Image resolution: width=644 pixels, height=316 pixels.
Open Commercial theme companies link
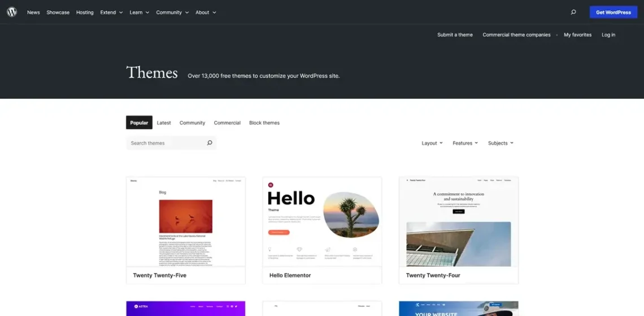pyautogui.click(x=516, y=35)
